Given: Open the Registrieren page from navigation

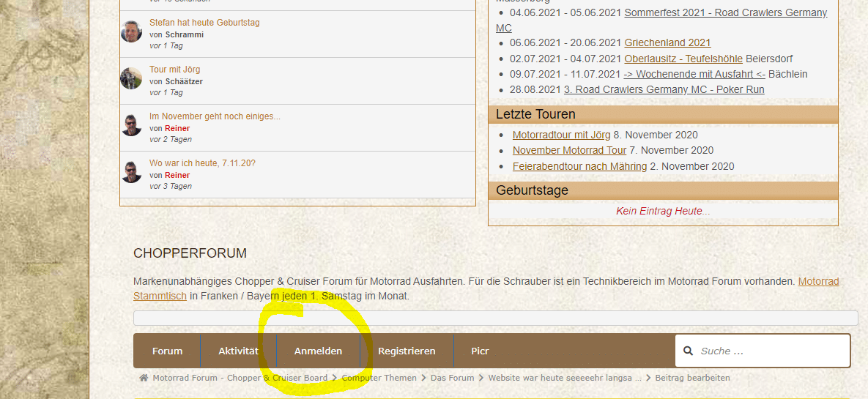Looking at the screenshot, I should (407, 351).
